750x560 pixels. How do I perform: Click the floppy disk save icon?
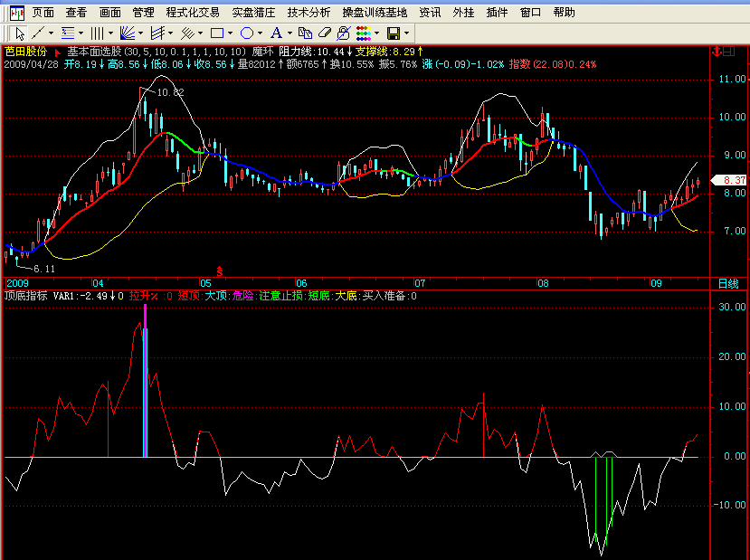394,33
